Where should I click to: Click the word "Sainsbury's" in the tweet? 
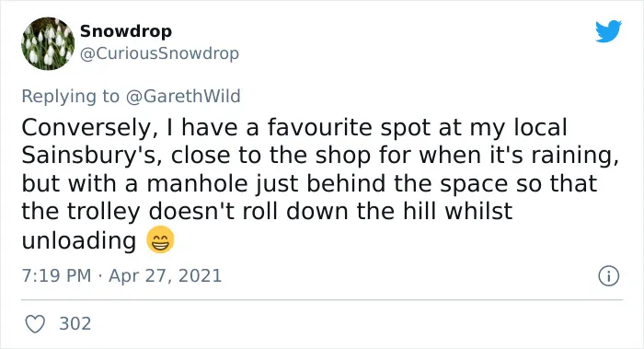point(89,156)
